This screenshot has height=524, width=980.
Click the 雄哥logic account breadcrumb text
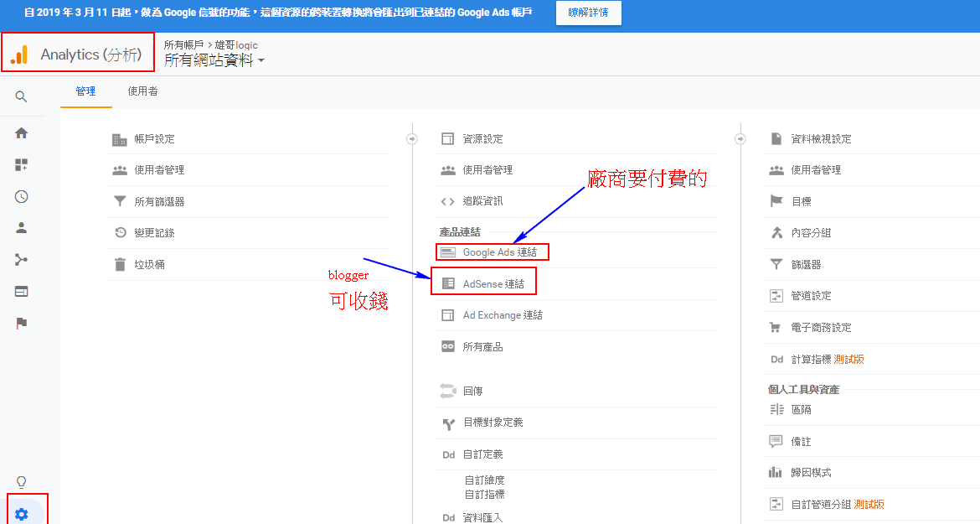pos(236,45)
